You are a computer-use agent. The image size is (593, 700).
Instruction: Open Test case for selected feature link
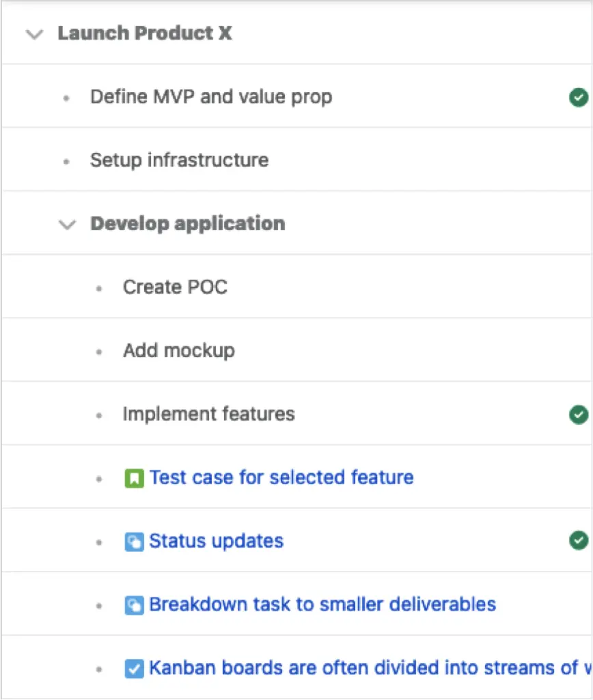click(x=281, y=477)
